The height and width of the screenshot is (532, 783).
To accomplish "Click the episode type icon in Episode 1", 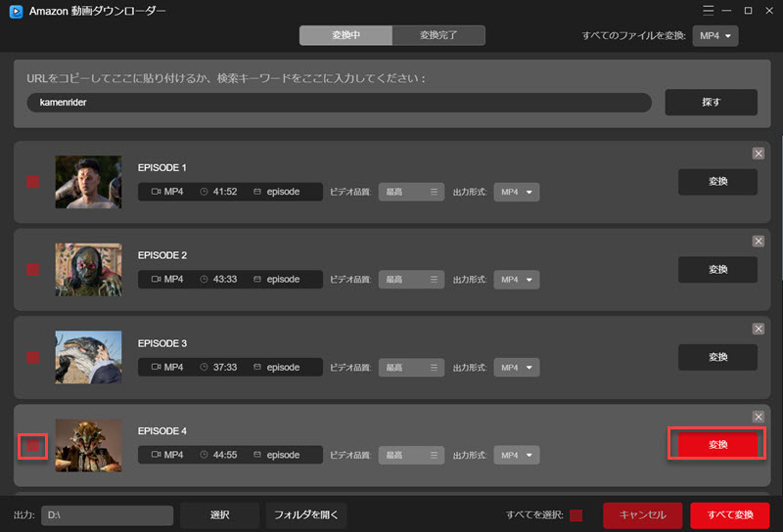I will (257, 192).
